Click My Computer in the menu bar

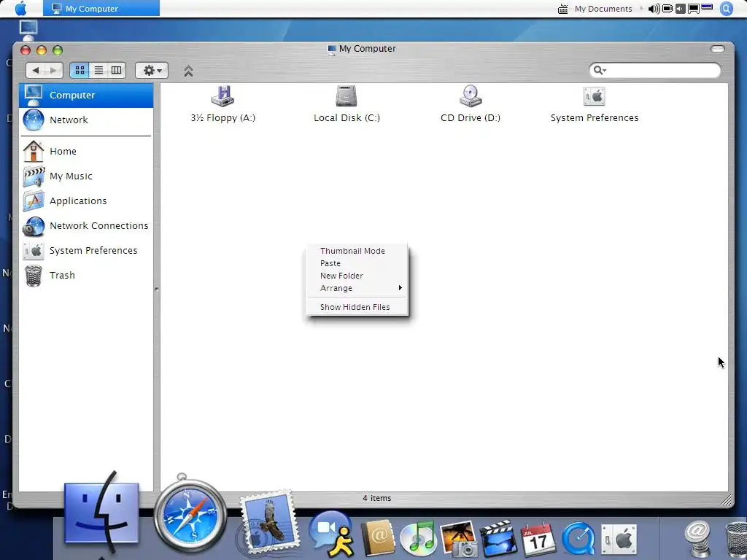101,8
